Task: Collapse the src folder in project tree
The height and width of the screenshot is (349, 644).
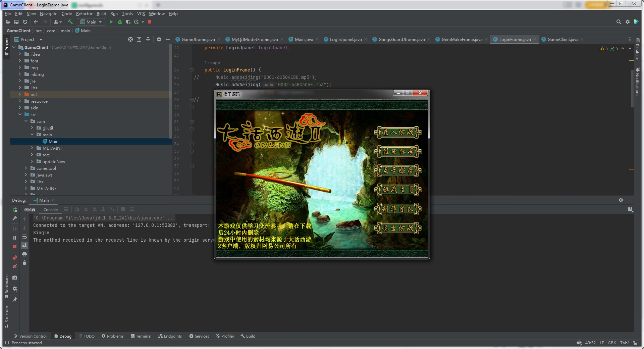Action: coord(20,114)
